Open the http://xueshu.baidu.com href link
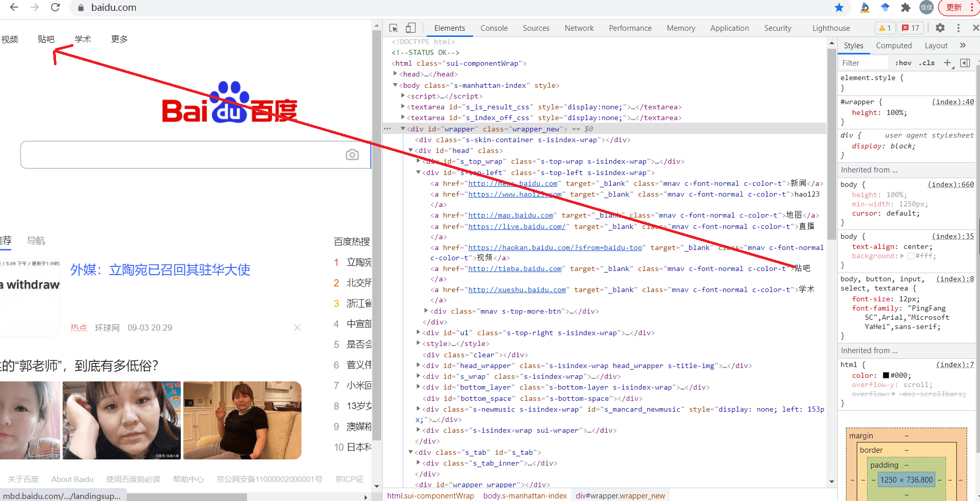Viewport: 980px width, 501px height. (x=517, y=290)
